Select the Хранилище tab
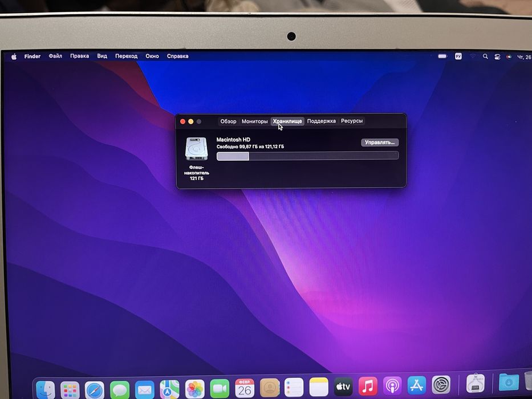This screenshot has width=532, height=399. coord(287,121)
